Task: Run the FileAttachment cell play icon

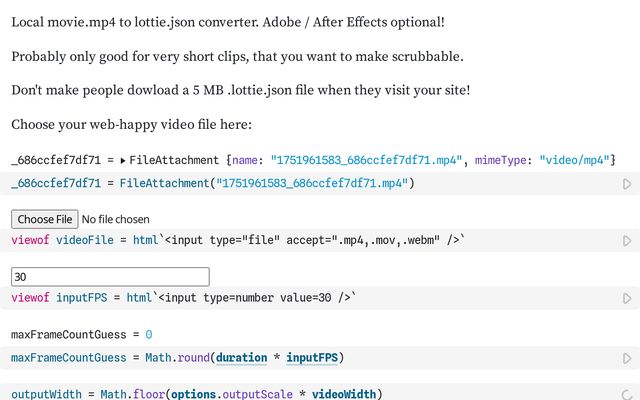Action: click(627, 184)
